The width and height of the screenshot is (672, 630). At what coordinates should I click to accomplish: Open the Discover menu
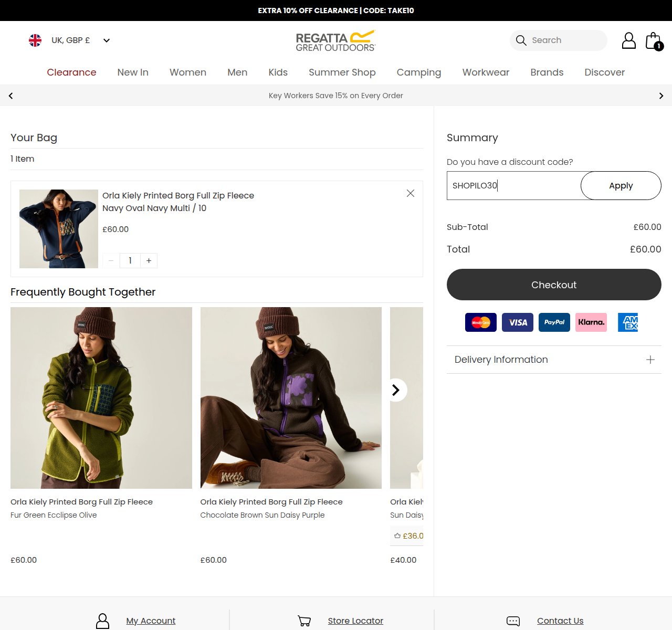coord(605,72)
